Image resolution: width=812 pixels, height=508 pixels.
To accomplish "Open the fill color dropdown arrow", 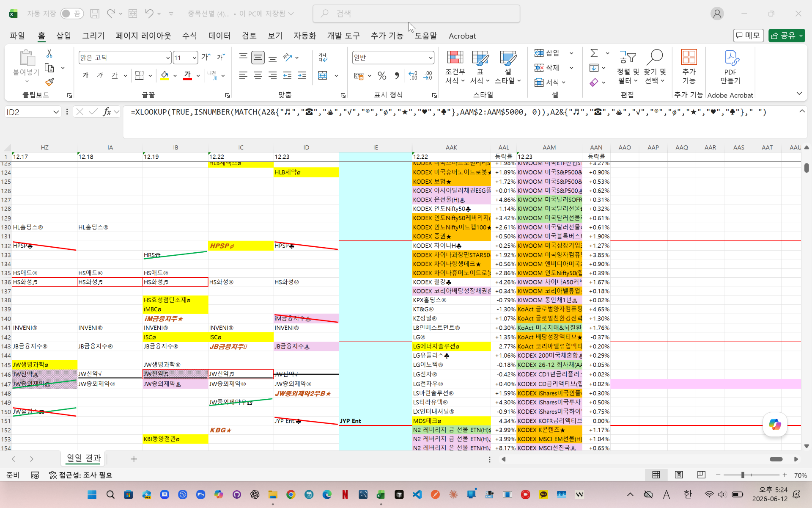I will pyautogui.click(x=175, y=76).
